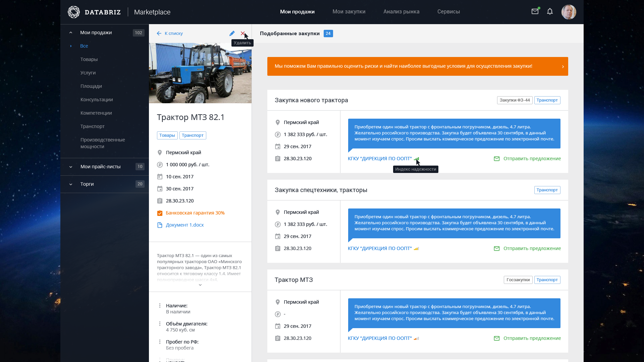
Task: Expand the product description with down chevron
Action: (200, 285)
